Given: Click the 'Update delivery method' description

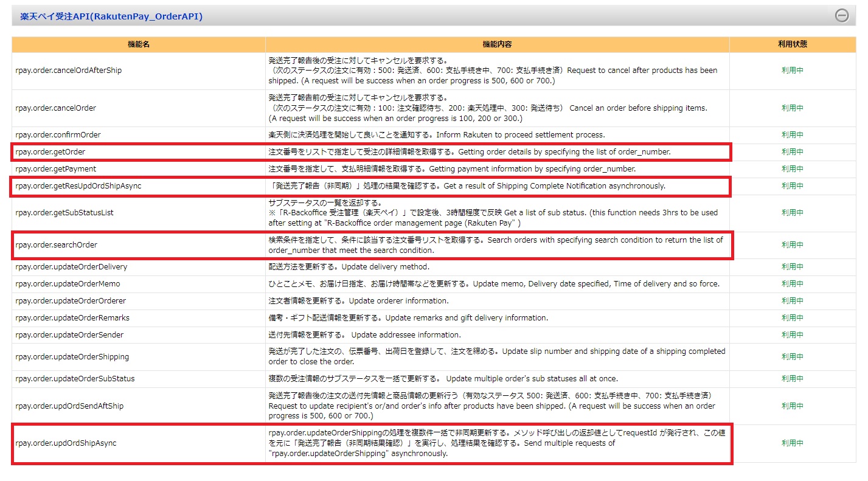Looking at the screenshot, I should [x=349, y=267].
